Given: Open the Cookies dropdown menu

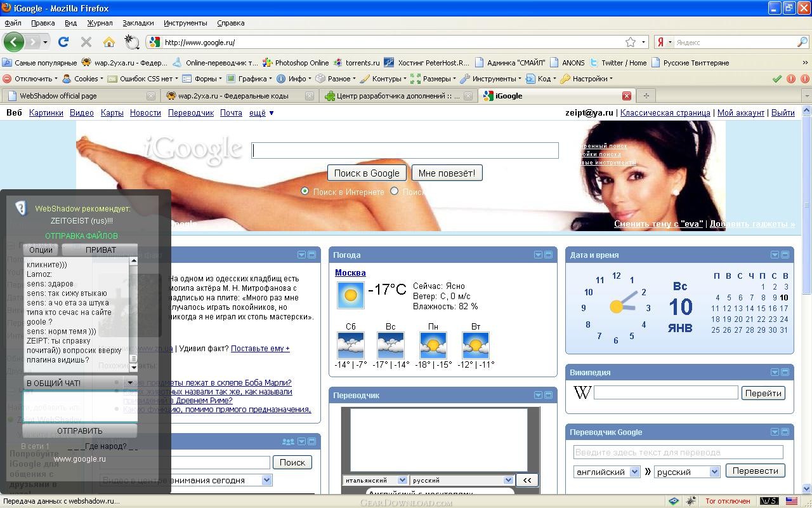Looking at the screenshot, I should pyautogui.click(x=83, y=79).
